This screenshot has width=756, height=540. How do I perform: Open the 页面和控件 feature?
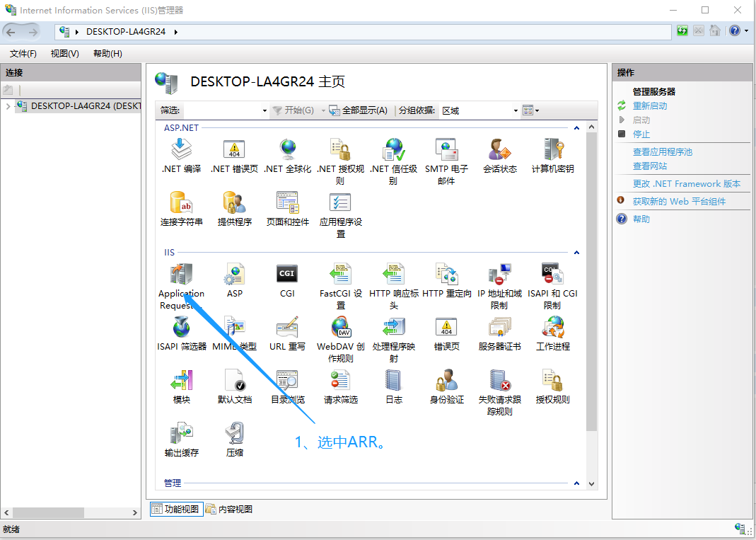click(287, 209)
